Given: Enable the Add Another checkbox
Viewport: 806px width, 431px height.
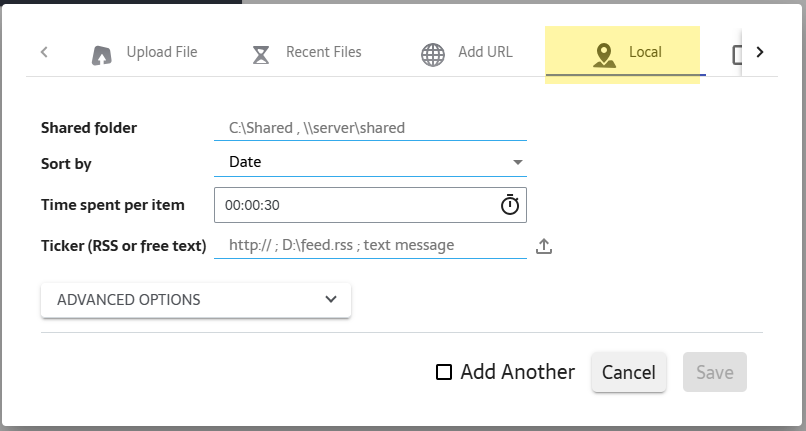Looking at the screenshot, I should coord(444,373).
